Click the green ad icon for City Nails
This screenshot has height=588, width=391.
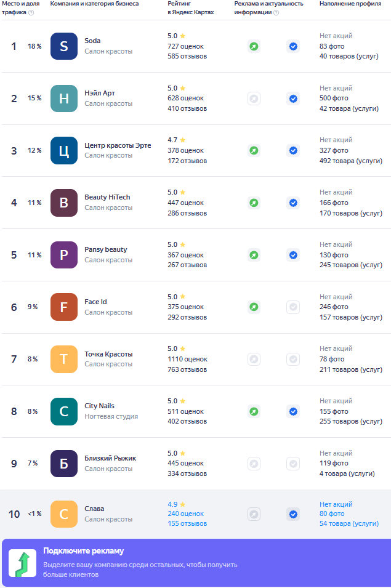(x=253, y=411)
